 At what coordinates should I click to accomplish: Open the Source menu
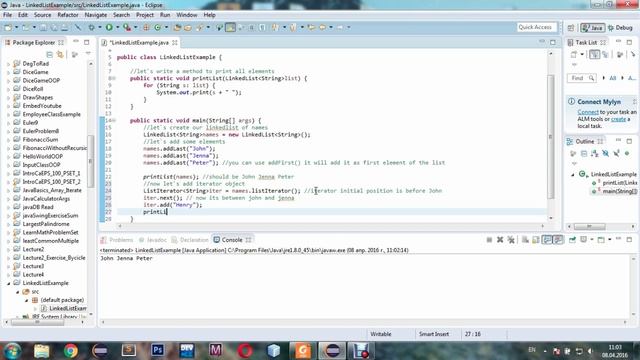(42, 15)
